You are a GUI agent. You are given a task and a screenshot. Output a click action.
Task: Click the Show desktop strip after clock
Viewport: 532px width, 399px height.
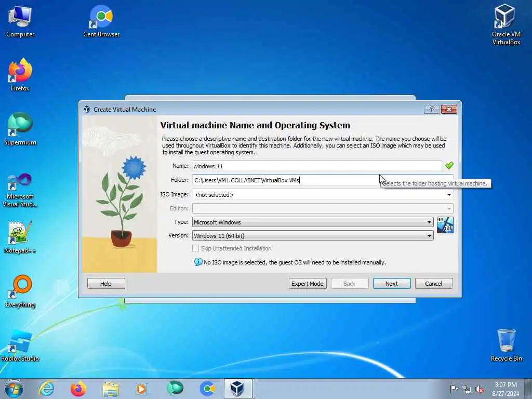[x=528, y=389]
